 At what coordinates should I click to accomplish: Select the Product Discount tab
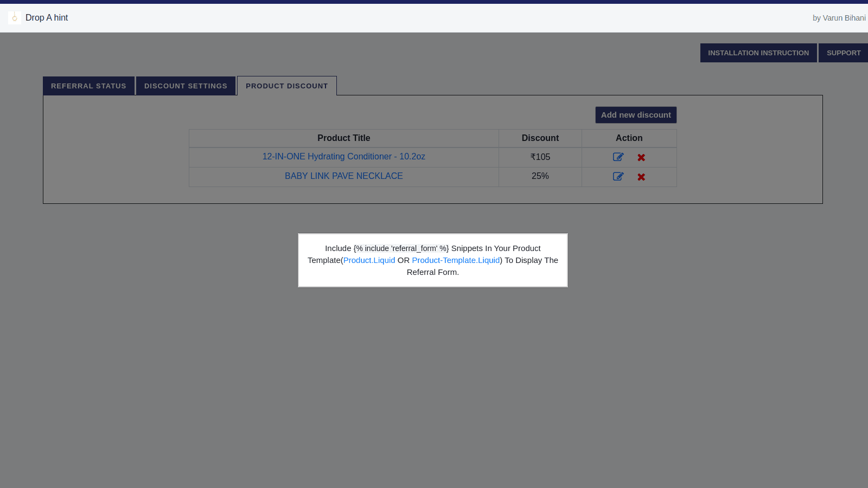pos(286,86)
